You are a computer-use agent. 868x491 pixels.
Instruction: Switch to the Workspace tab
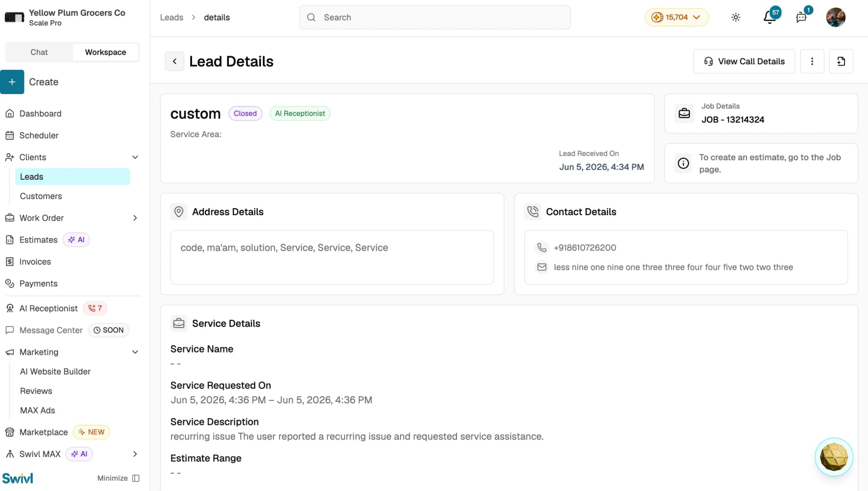pyautogui.click(x=105, y=52)
